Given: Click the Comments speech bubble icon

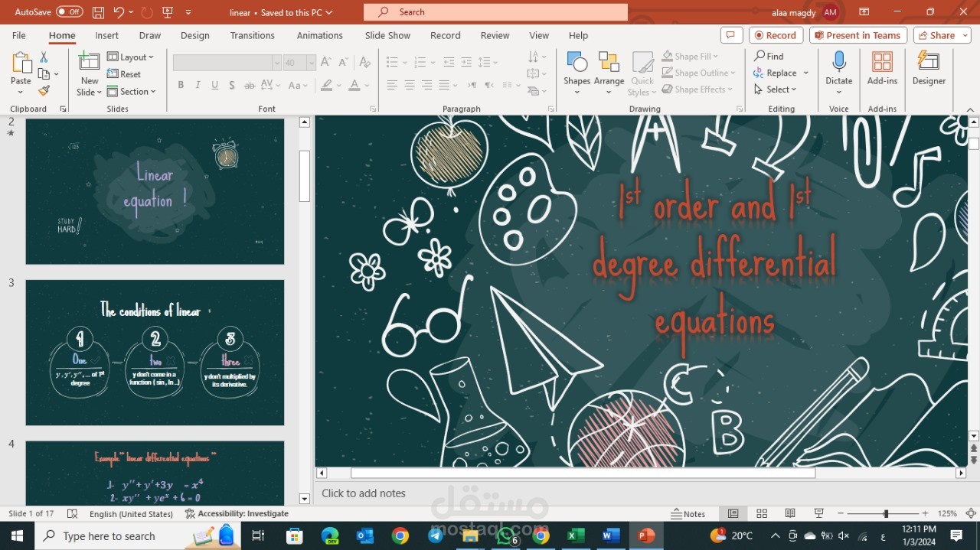Looking at the screenshot, I should pyautogui.click(x=732, y=35).
